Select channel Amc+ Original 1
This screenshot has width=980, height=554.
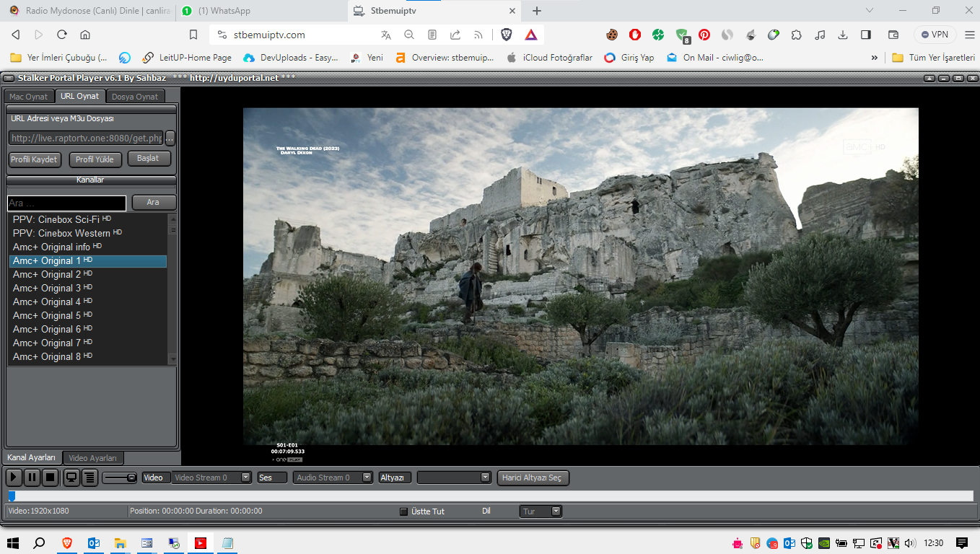(88, 260)
